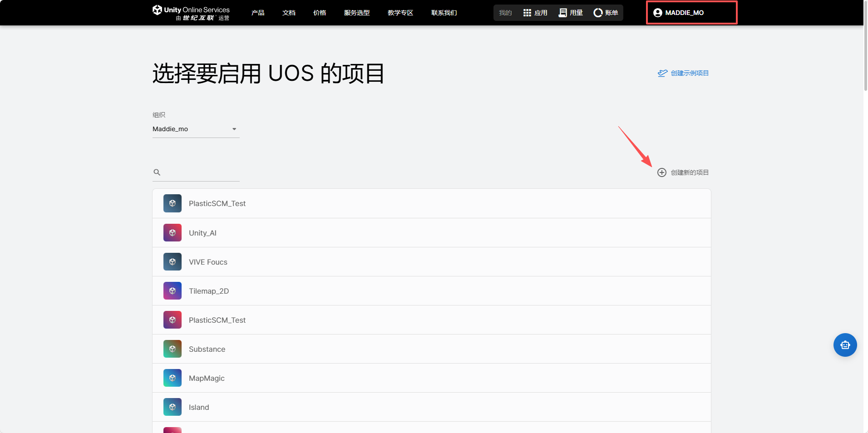Click the 我的 label in navbar
This screenshot has width=868, height=433.
[x=505, y=13]
